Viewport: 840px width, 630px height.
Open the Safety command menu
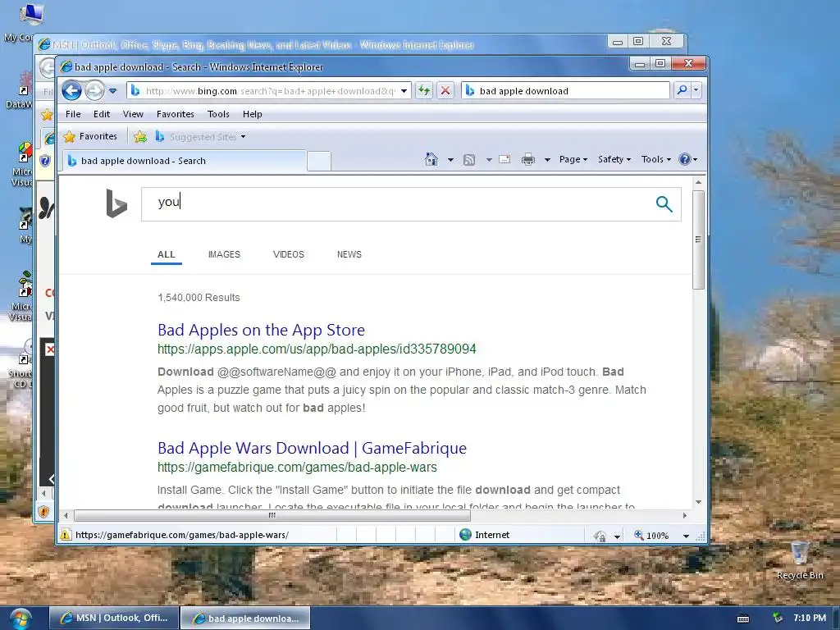614,159
